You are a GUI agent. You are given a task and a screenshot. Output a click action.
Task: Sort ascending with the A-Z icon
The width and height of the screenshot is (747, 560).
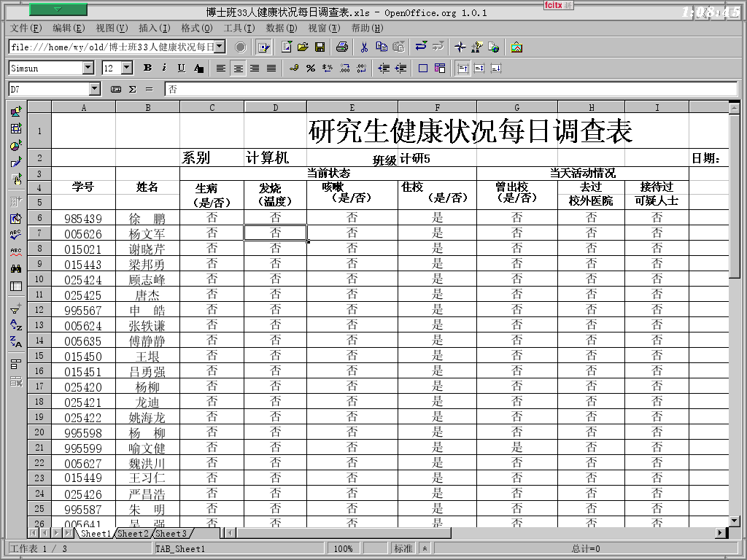coord(15,325)
